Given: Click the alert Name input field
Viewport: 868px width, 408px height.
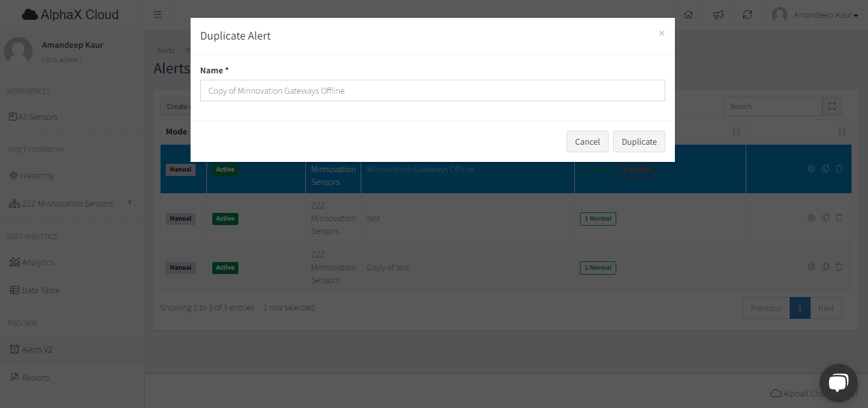Looking at the screenshot, I should (432, 91).
